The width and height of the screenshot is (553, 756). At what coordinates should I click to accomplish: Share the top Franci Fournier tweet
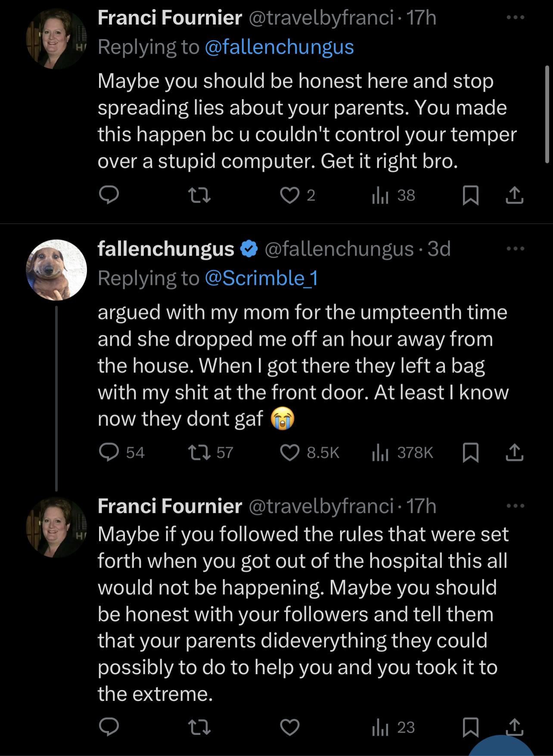514,196
